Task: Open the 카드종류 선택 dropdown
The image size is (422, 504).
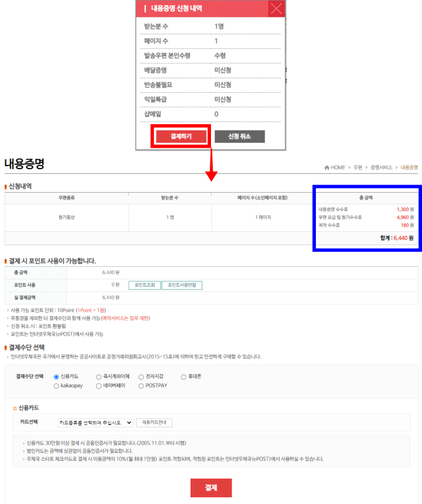Action: [x=95, y=423]
